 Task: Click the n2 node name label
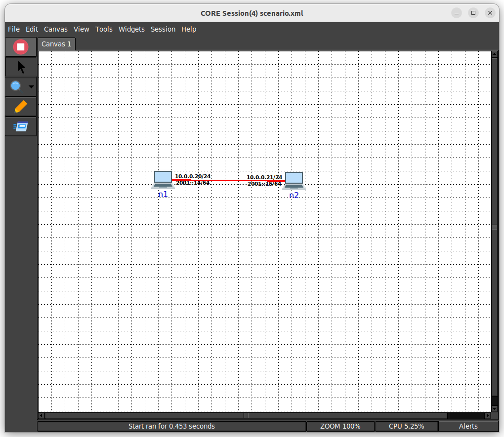click(x=294, y=196)
